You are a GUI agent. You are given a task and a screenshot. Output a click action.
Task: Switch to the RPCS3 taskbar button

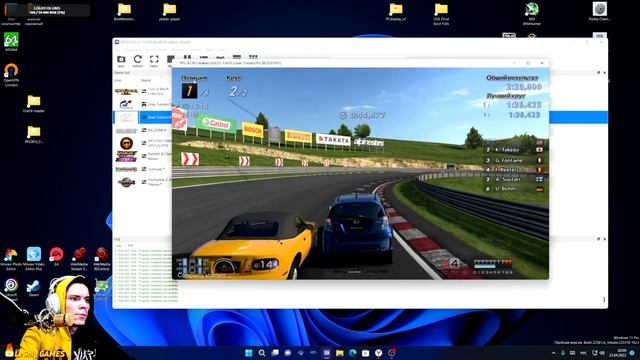(327, 353)
